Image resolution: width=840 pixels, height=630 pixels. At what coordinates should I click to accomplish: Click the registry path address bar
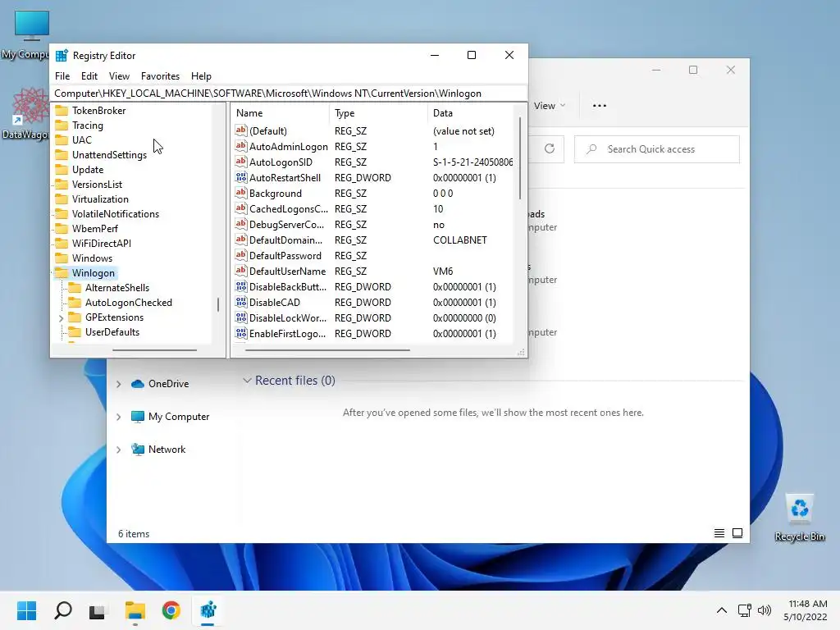pos(288,94)
